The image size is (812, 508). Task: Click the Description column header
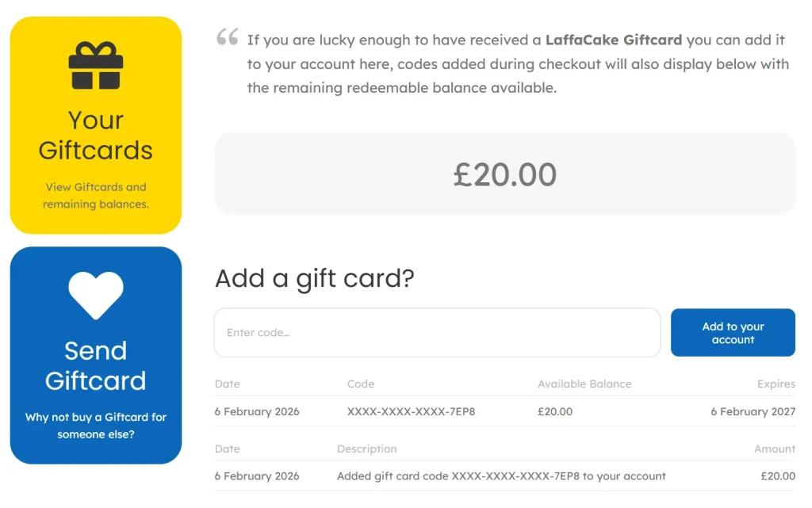tap(366, 449)
